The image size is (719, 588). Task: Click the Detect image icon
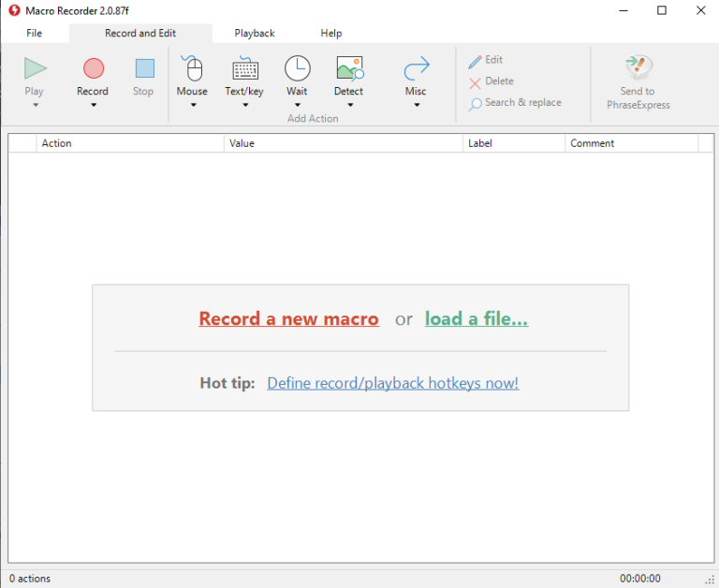pyautogui.click(x=349, y=68)
